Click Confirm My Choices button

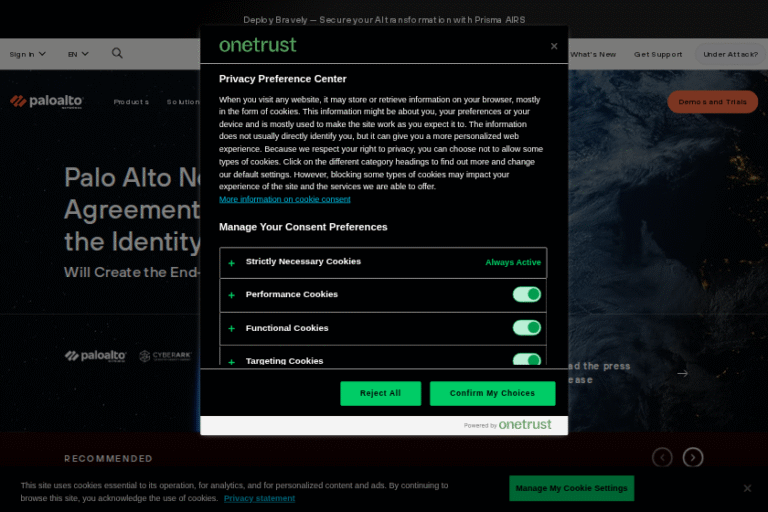492,393
